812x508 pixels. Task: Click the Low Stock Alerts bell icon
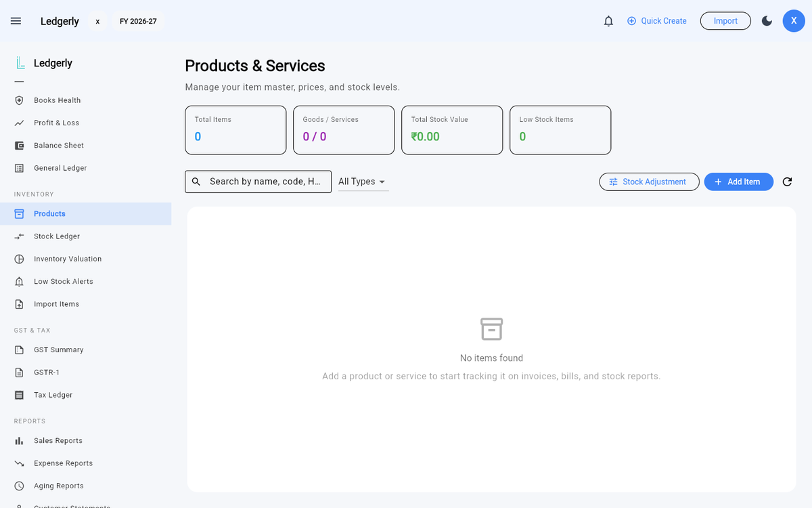20,281
